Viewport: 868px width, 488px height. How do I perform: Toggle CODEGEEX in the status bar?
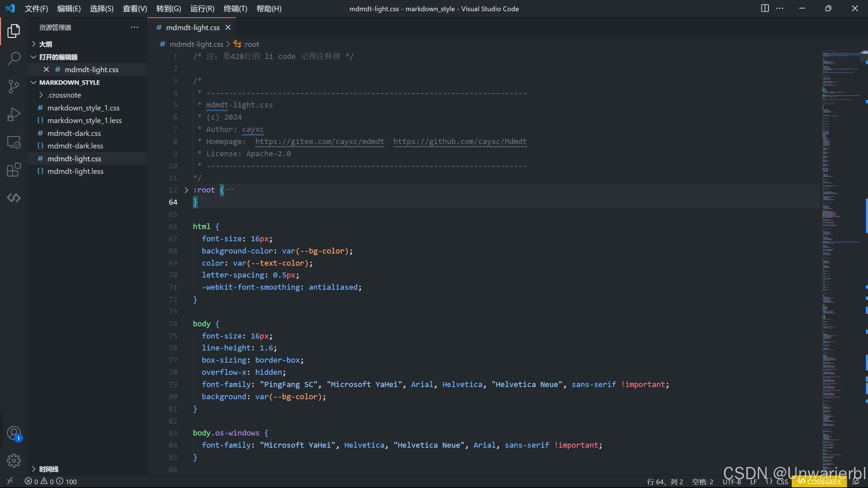click(820, 482)
